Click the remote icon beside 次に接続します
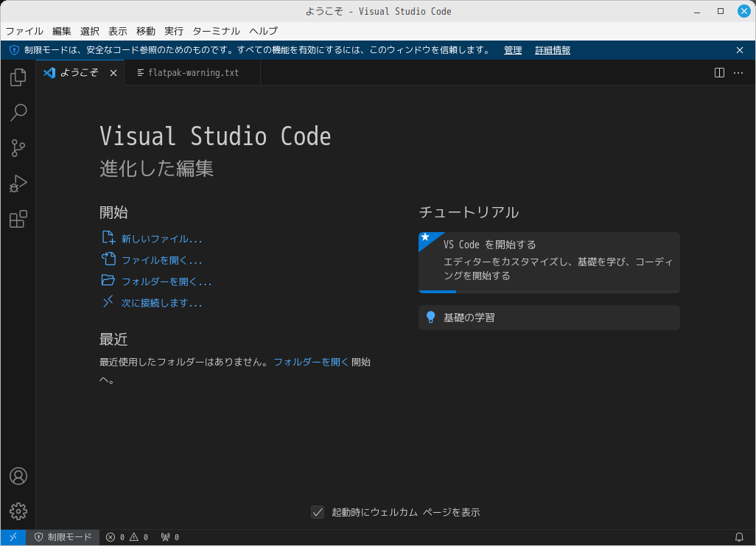 (108, 301)
